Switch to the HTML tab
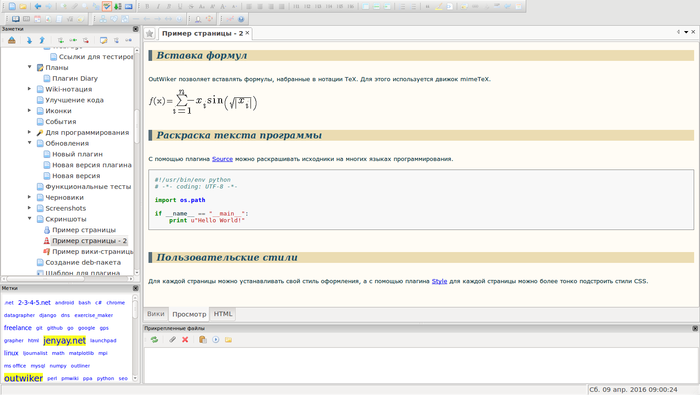The image size is (700, 395). [223, 314]
